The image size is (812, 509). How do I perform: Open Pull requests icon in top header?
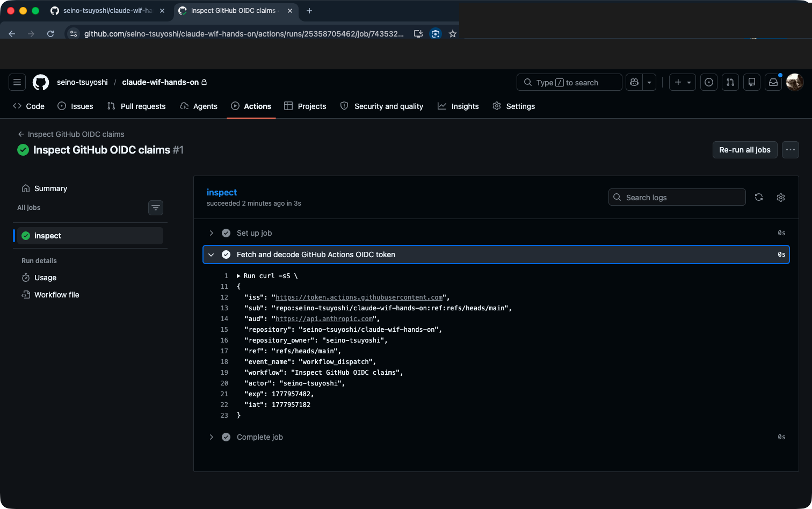730,82
